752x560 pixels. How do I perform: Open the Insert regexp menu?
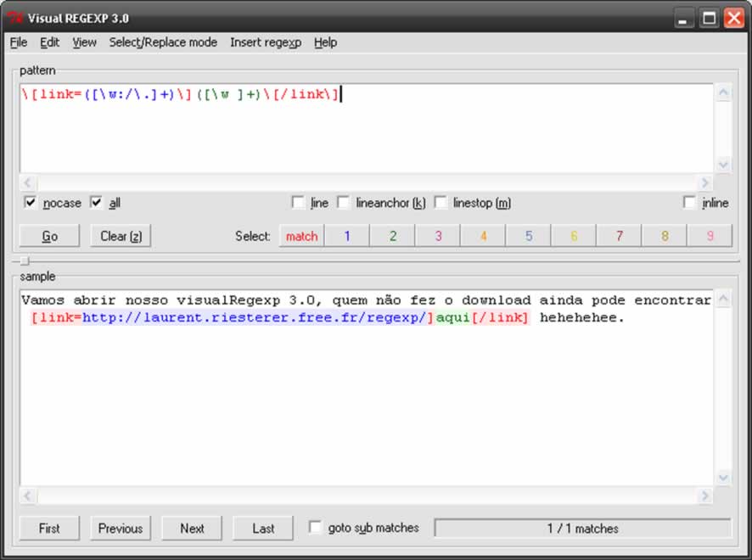pyautogui.click(x=265, y=42)
